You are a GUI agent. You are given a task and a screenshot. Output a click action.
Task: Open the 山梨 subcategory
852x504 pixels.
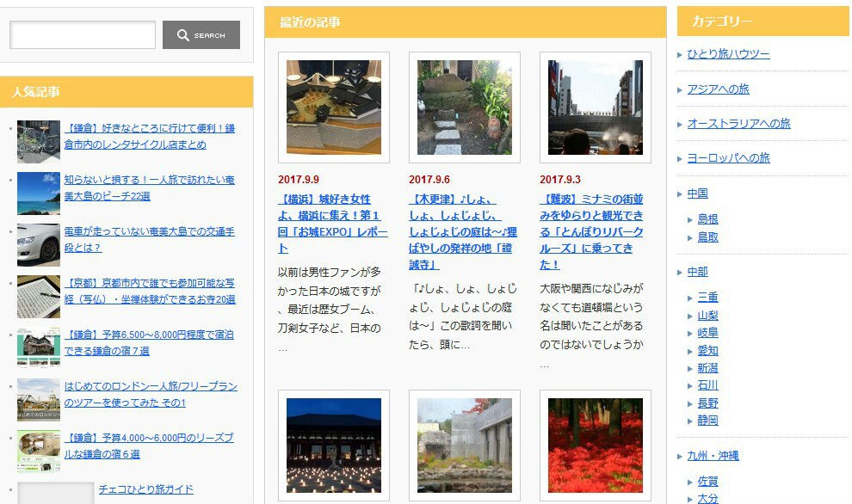pyautogui.click(x=707, y=315)
